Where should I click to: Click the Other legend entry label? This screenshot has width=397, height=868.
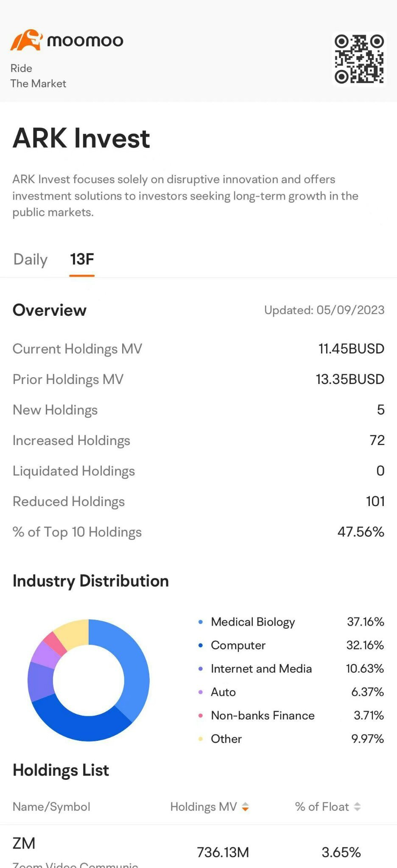coord(226,739)
